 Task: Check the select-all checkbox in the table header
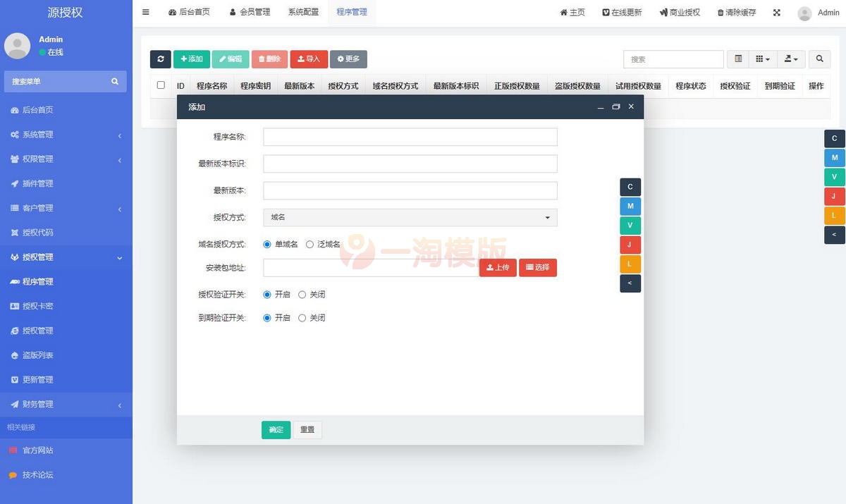160,85
